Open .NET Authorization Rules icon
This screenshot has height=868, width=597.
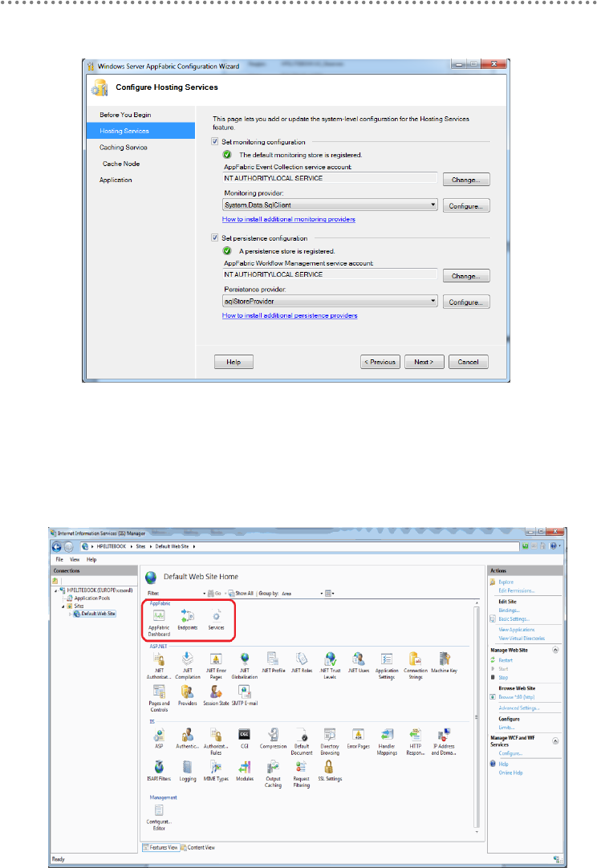coord(159,665)
